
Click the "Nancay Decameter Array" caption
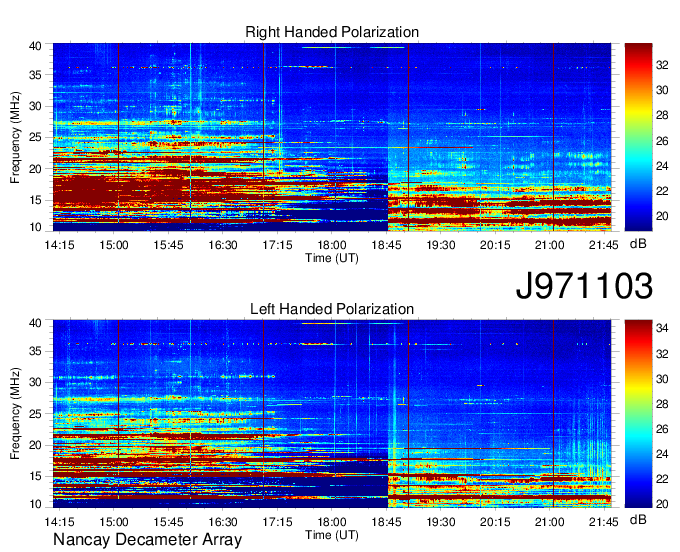pyautogui.click(x=147, y=540)
